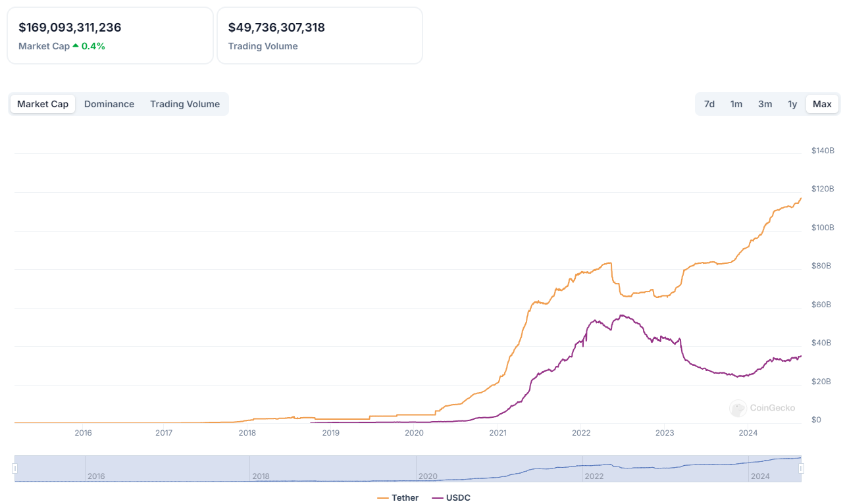The width and height of the screenshot is (845, 504).
Task: Switch range to 1y
Action: pyautogui.click(x=792, y=104)
